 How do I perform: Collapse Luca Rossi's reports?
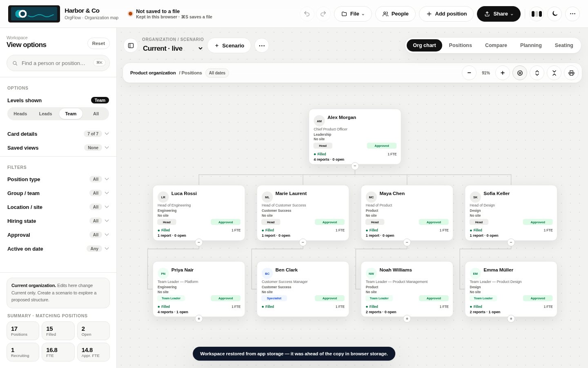point(199,242)
